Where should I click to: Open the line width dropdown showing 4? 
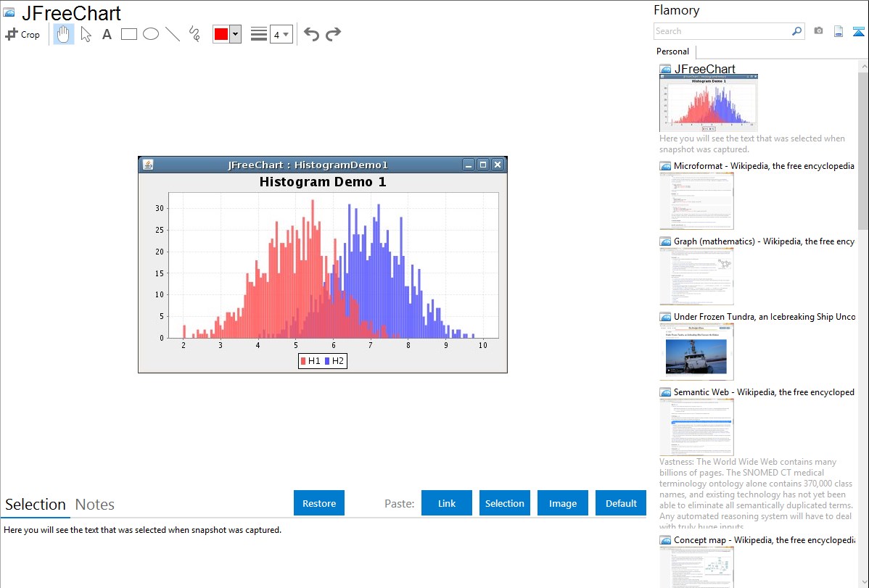pos(281,34)
